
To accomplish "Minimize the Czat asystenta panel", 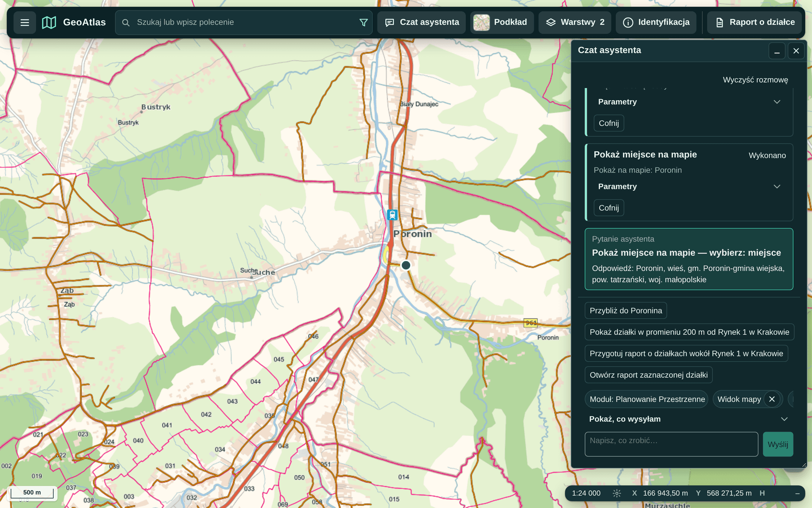I will click(777, 51).
